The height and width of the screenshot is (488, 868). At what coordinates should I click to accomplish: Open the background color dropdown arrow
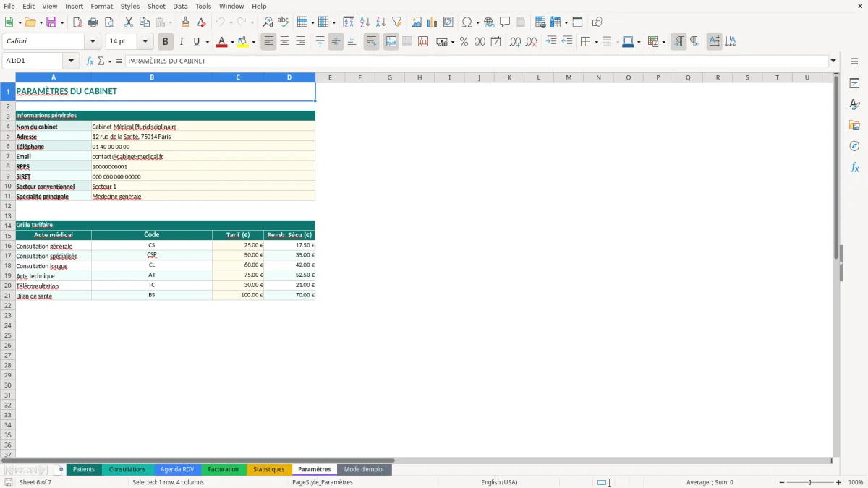253,42
